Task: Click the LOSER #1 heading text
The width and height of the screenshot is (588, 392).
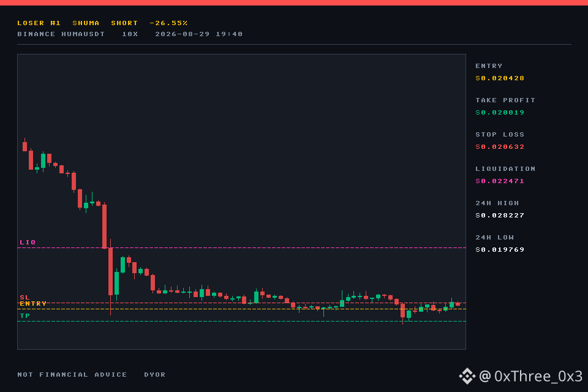Action: [x=39, y=23]
